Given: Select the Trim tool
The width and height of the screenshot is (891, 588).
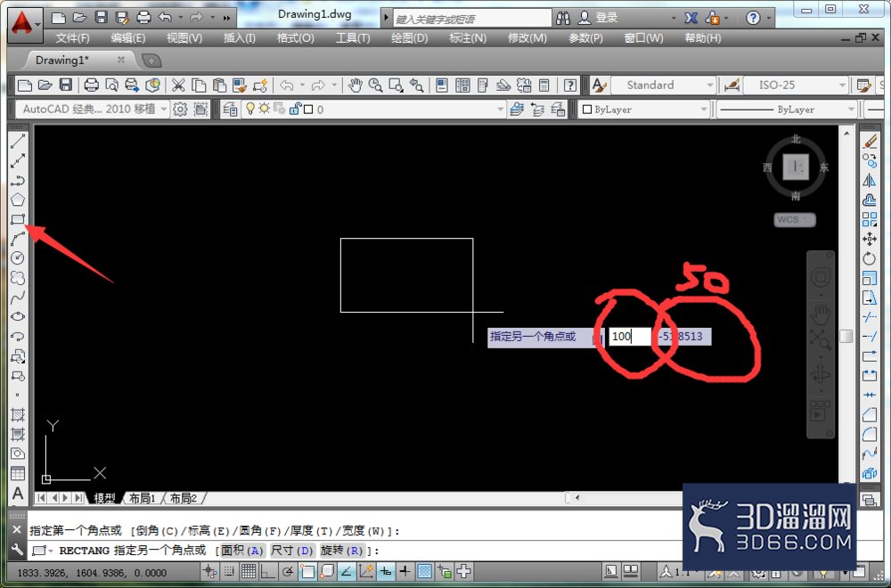Looking at the screenshot, I should (x=870, y=317).
